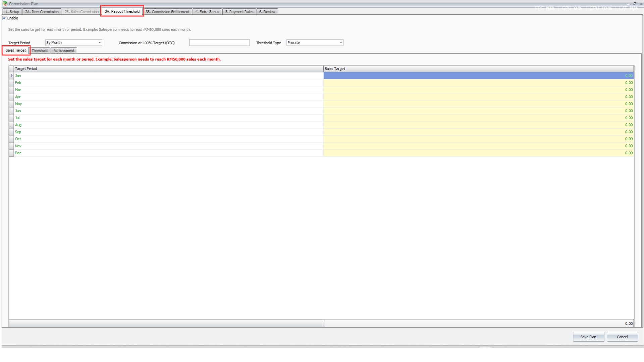Click the Target Period column header
644x362 pixels.
pos(169,69)
